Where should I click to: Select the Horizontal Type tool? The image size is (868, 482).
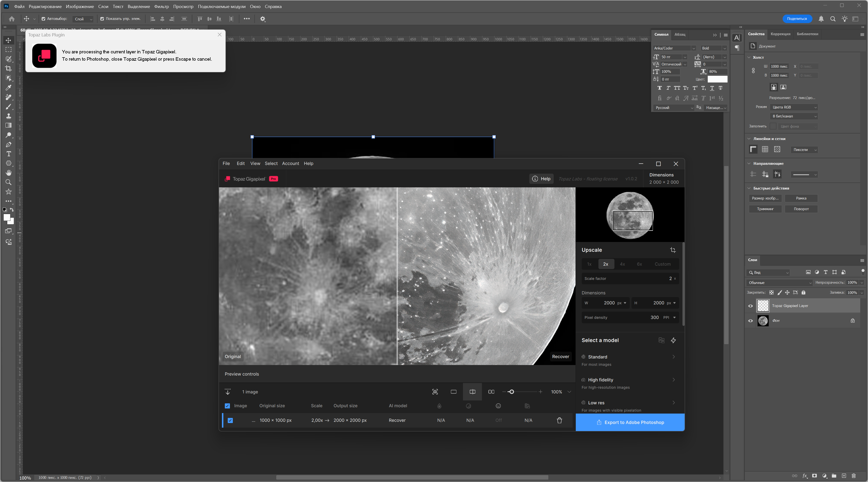[8, 154]
